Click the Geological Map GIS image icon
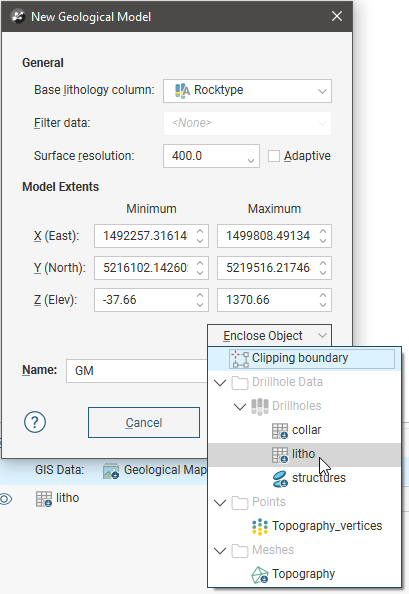Screen dimensions: 409x594 [111, 471]
